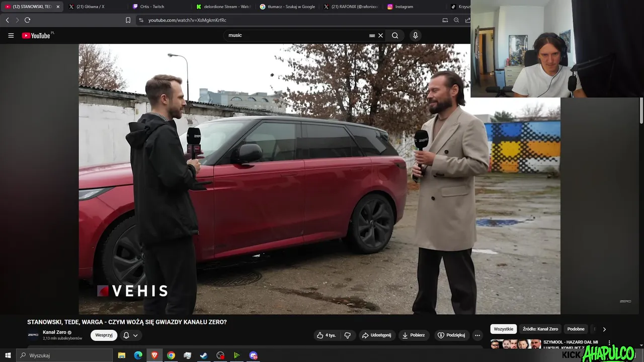Open the Discord taskbar icon

pyautogui.click(x=253, y=355)
